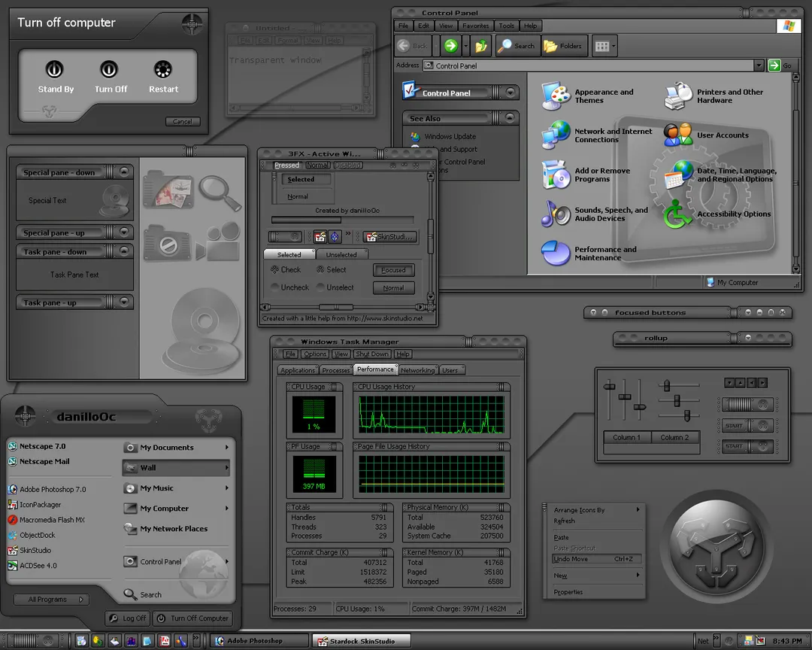Click the Turn Off icon in shutdown dialog
812x650 pixels.
(109, 69)
